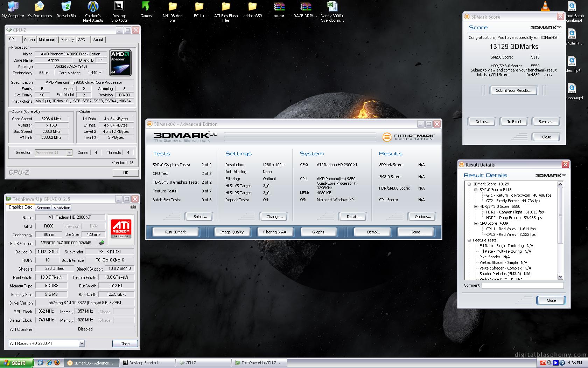This screenshot has height=368, width=588.
Task: Select HDR2 - Deep Freeze result row
Action: click(x=514, y=218)
